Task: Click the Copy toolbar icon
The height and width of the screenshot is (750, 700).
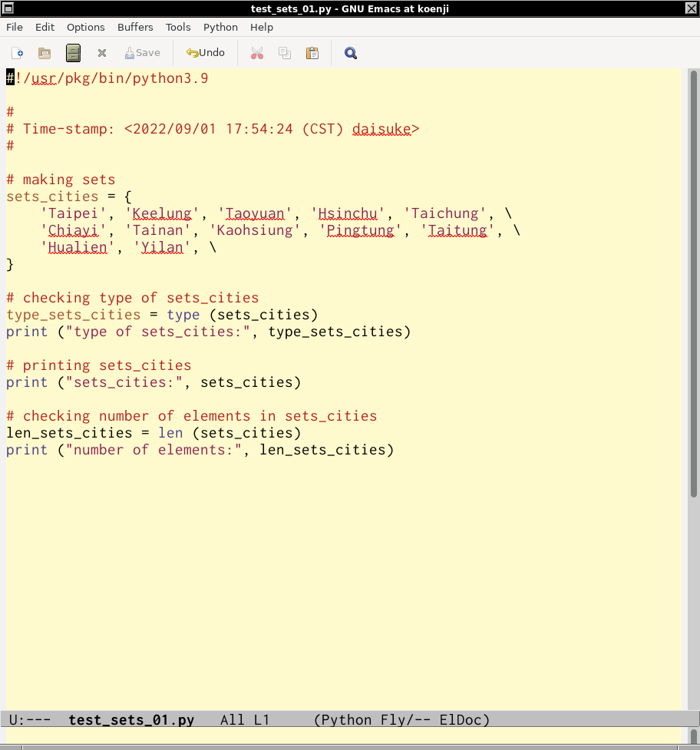Action: point(285,53)
